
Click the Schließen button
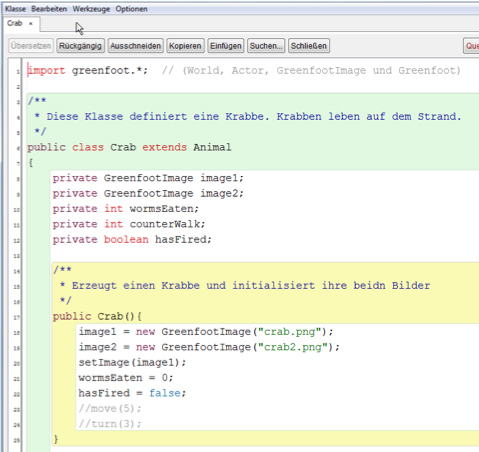309,46
